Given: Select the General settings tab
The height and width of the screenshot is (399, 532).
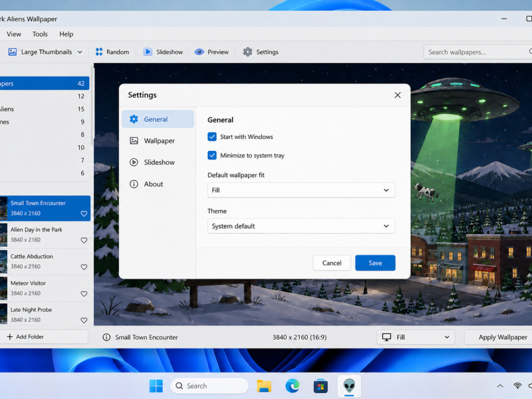Looking at the screenshot, I should point(158,119).
